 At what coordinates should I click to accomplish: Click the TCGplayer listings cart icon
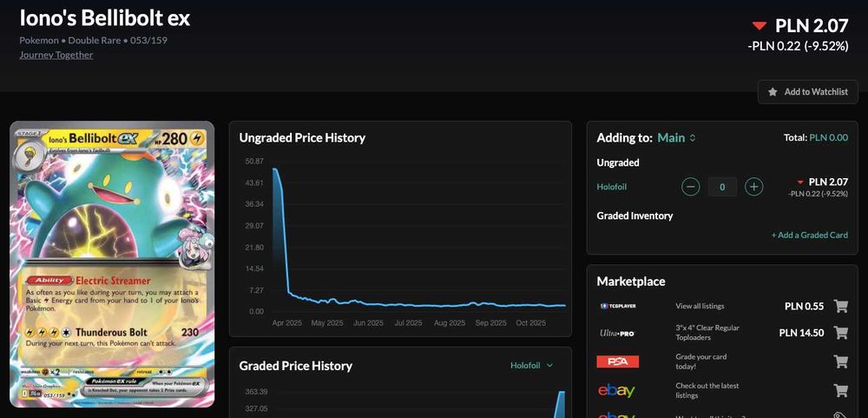[x=840, y=306]
